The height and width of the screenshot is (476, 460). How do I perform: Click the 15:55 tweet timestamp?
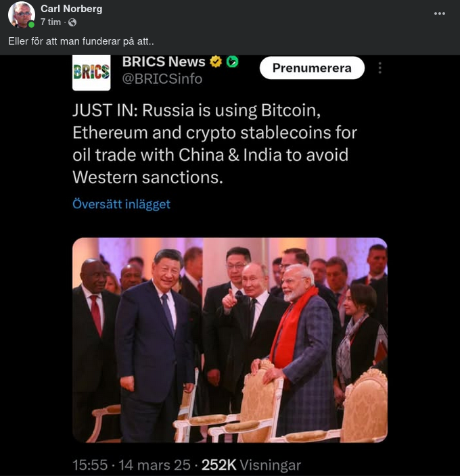pos(90,465)
